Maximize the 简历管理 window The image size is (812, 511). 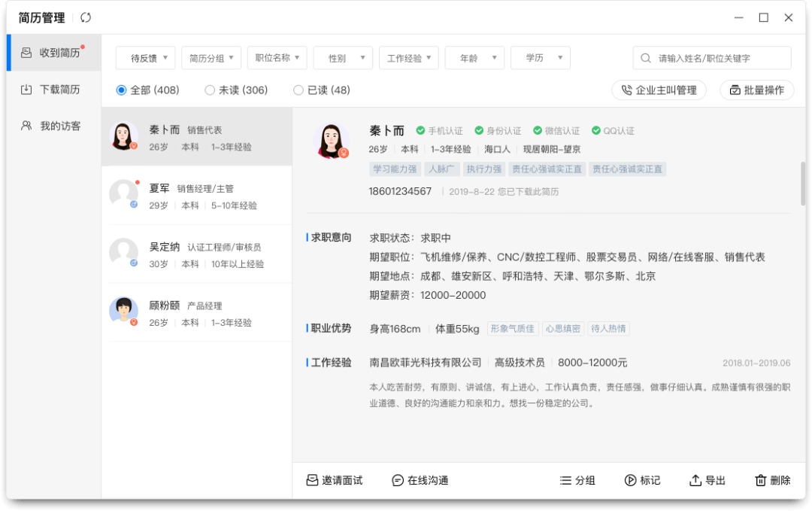point(763,17)
